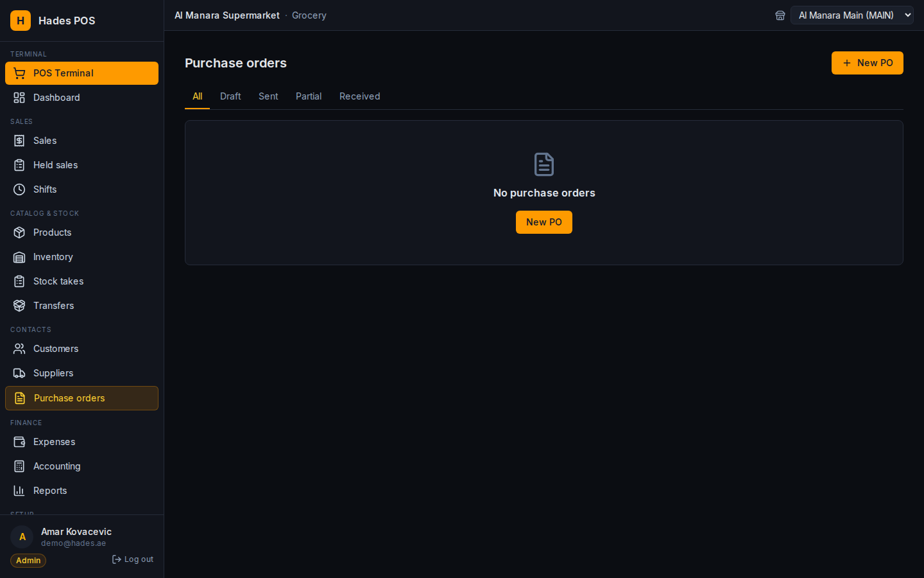This screenshot has height=578, width=924.
Task: Click the POS Terminal cart icon
Action: pyautogui.click(x=19, y=73)
